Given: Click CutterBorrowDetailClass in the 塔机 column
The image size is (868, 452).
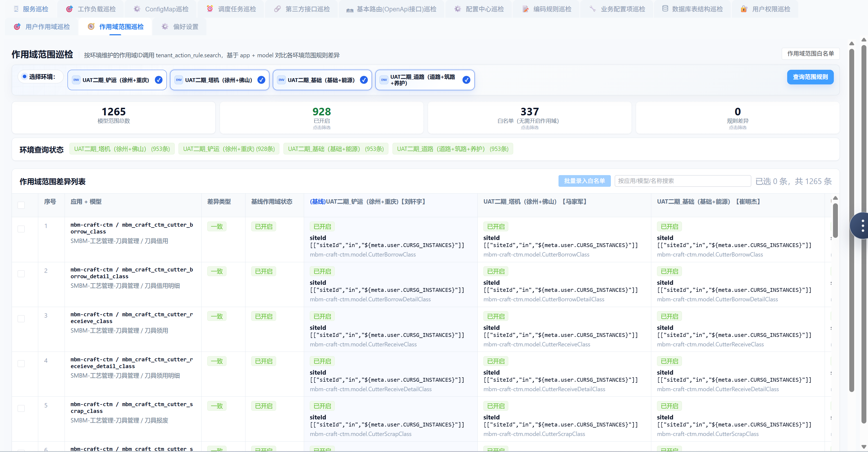Looking at the screenshot, I should pyautogui.click(x=544, y=299).
